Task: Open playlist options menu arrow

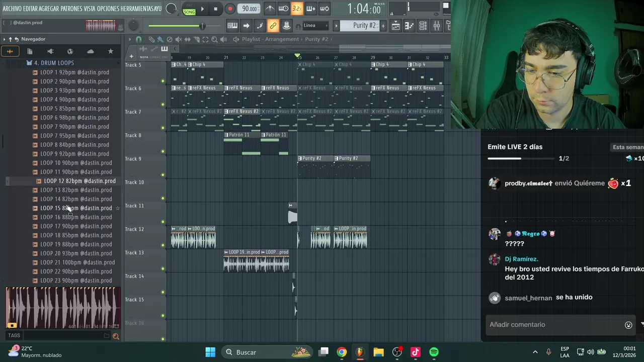Action: (x=130, y=39)
